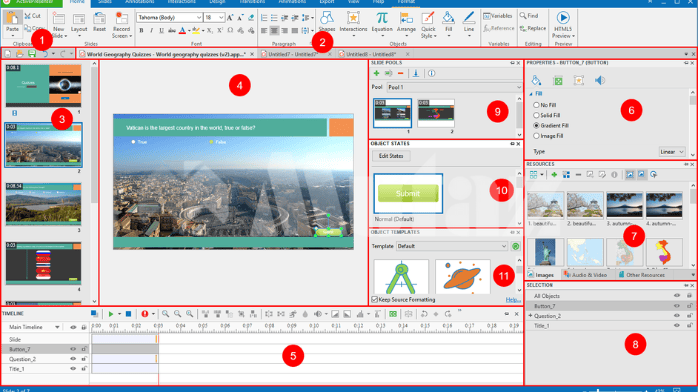Remove slide from pool with red minus
698x392 pixels.
tap(400, 73)
